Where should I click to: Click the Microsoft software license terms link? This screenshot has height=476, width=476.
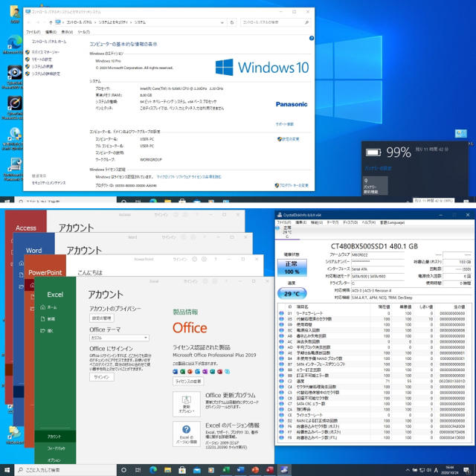189,177
